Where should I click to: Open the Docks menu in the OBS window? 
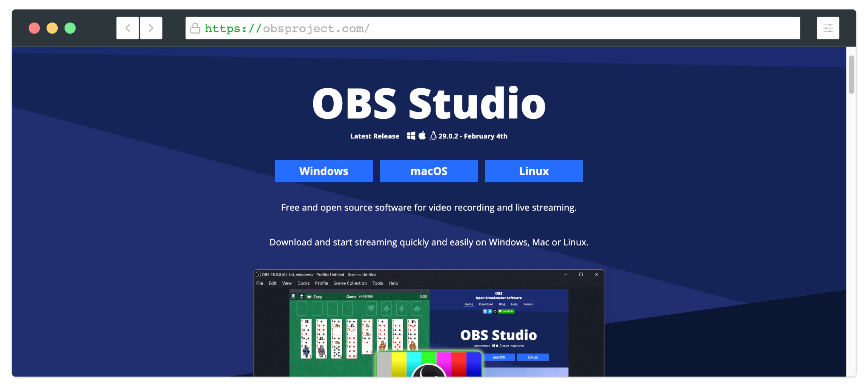point(303,283)
